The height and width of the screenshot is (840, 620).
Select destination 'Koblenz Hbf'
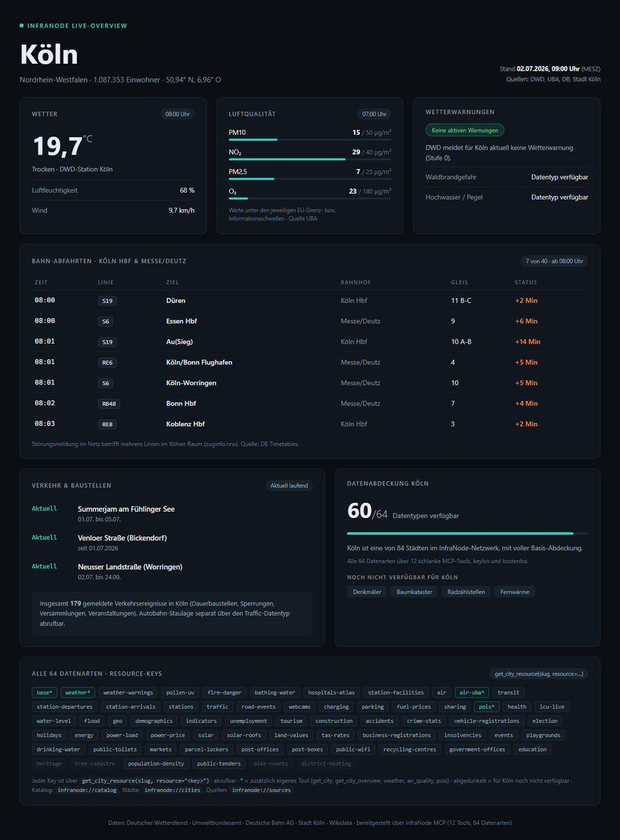click(x=185, y=424)
